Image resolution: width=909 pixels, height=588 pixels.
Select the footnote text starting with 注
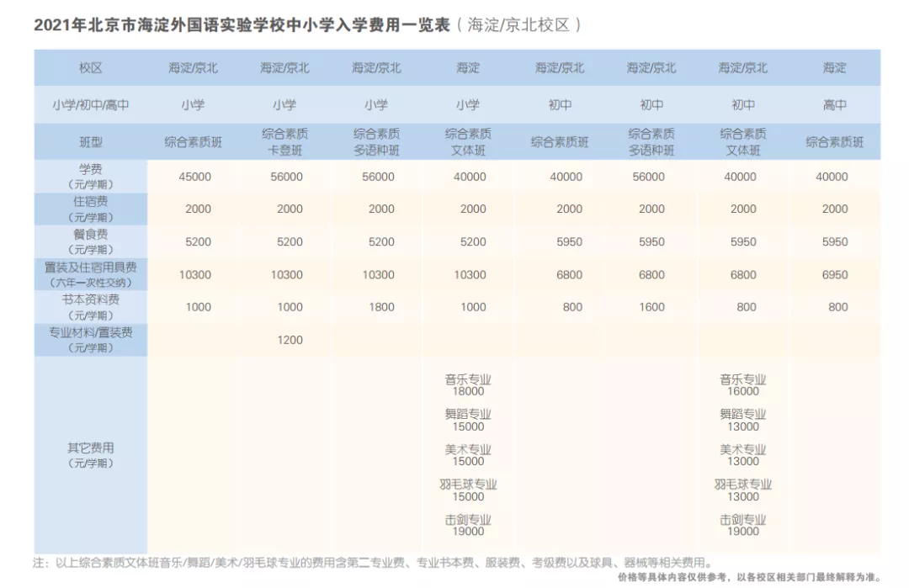click(x=372, y=562)
